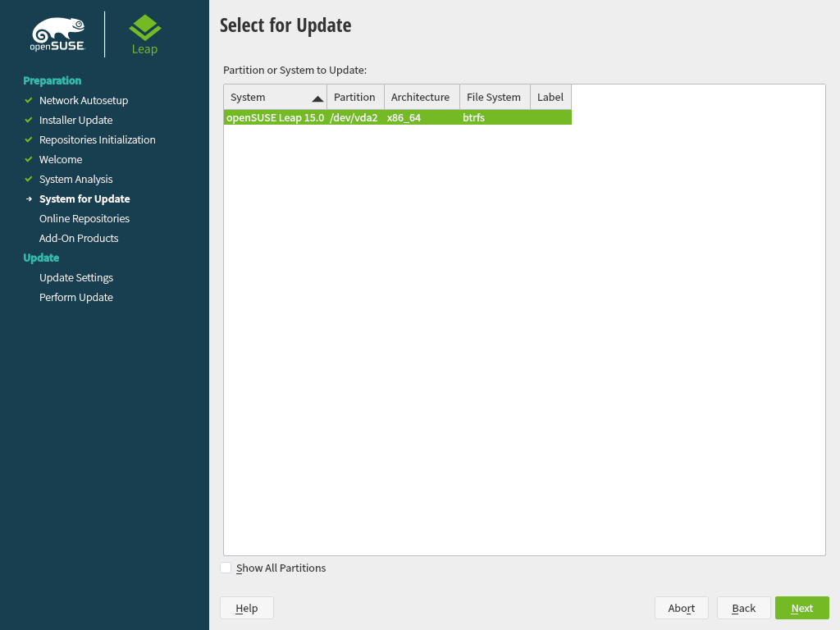Viewport: 840px width, 630px height.
Task: Open the Help dialog
Action: click(246, 608)
